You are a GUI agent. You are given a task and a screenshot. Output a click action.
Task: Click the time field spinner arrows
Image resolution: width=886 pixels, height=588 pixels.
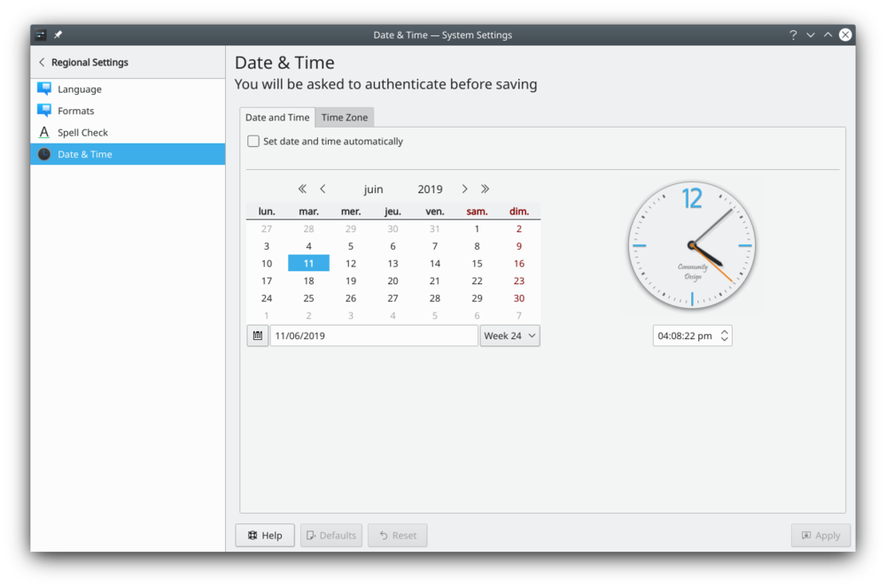725,336
